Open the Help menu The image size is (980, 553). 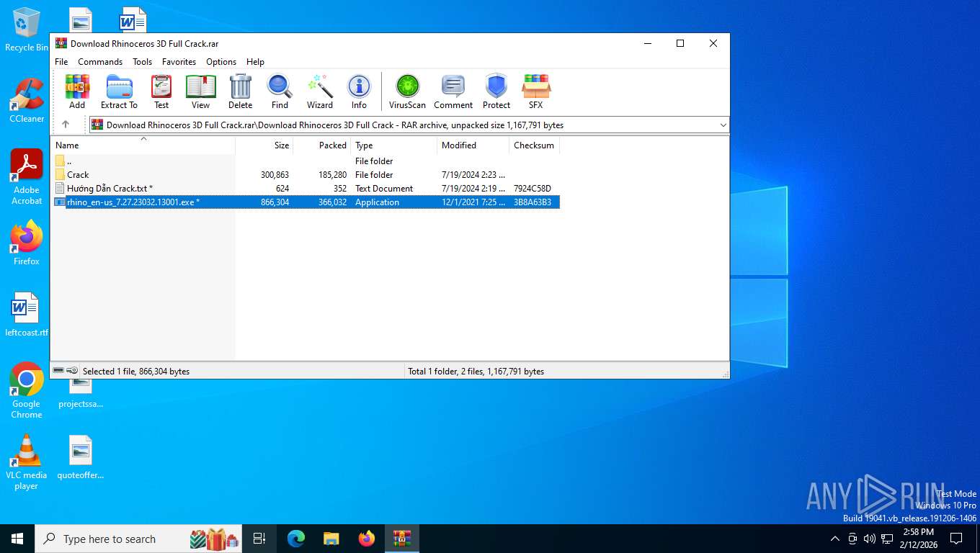[x=255, y=62]
